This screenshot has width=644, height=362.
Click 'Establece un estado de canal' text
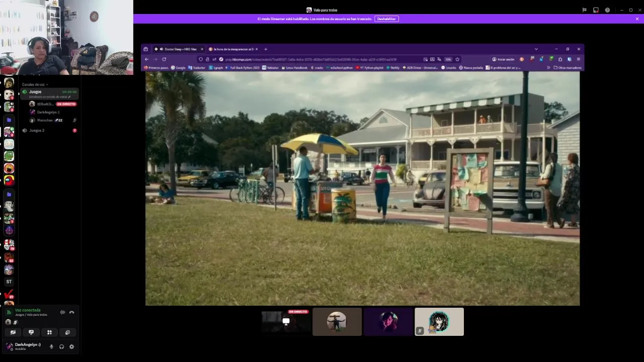[x=48, y=97]
